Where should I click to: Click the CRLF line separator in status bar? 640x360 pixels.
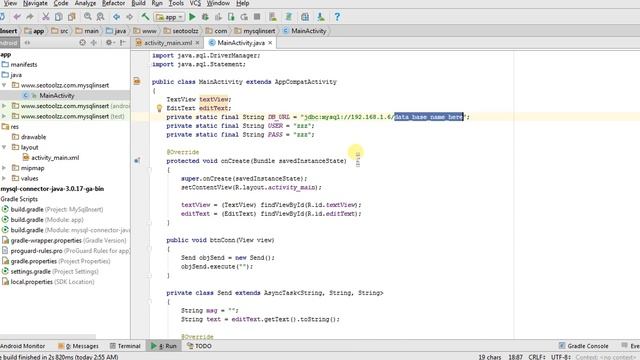[537, 357]
